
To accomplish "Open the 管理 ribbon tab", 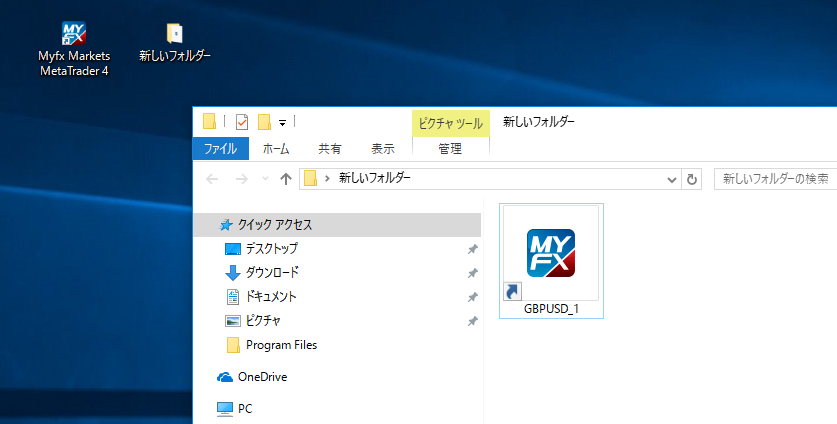I will pos(450,149).
